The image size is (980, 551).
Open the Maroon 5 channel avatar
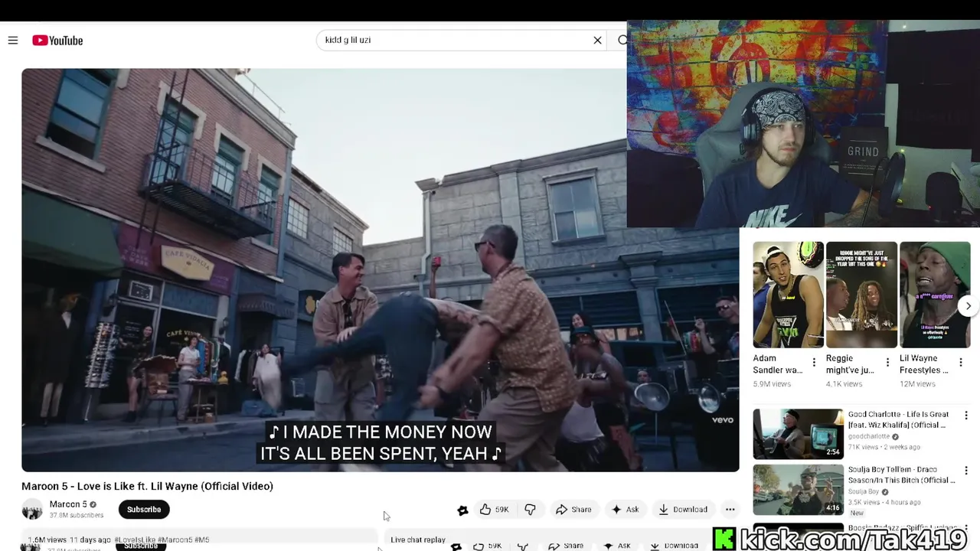[x=32, y=510]
